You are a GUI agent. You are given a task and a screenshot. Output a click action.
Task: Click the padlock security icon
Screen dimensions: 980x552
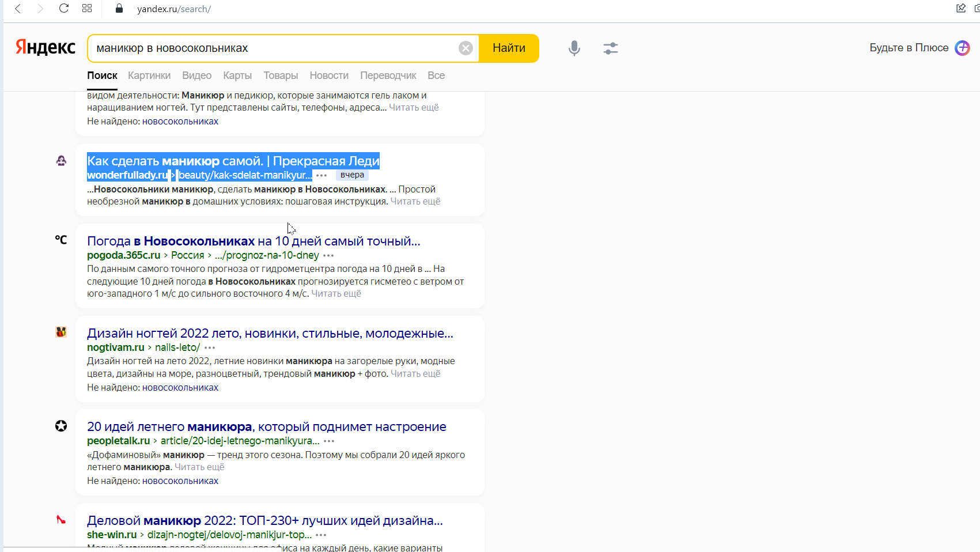(x=119, y=9)
